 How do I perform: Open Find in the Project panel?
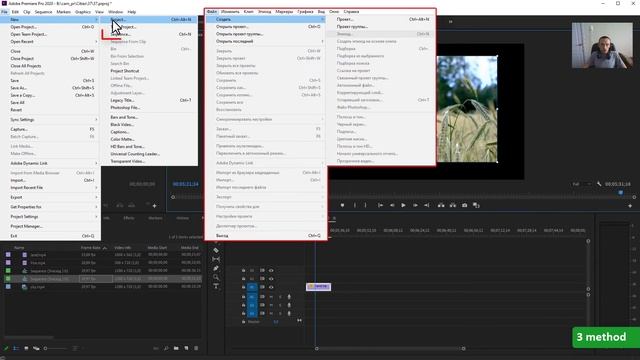(x=166, y=348)
